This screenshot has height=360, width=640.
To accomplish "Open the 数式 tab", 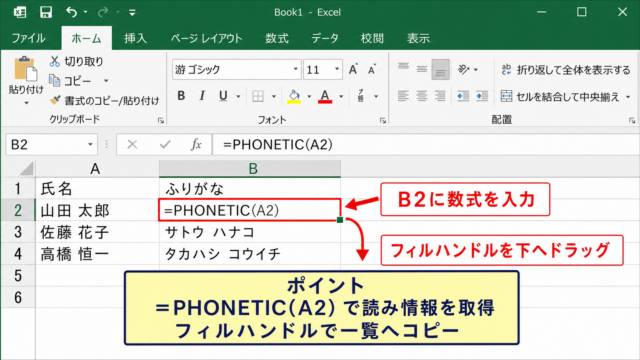I will point(277,38).
